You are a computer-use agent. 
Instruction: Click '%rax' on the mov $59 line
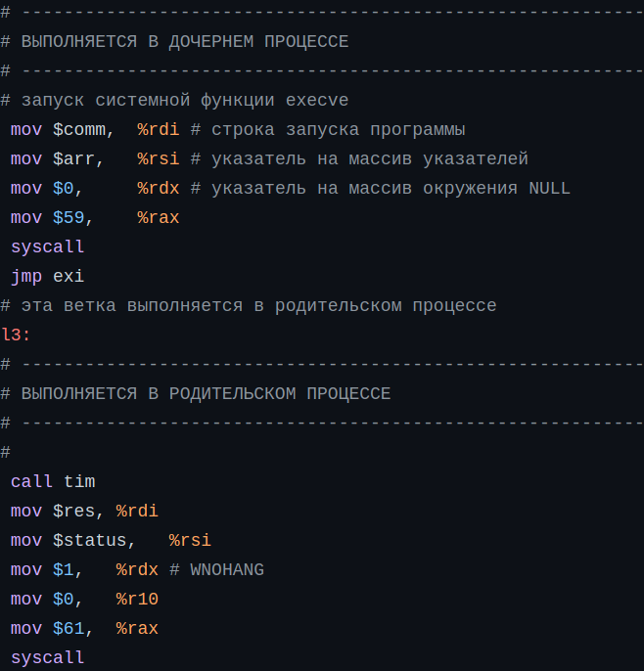tap(158, 218)
